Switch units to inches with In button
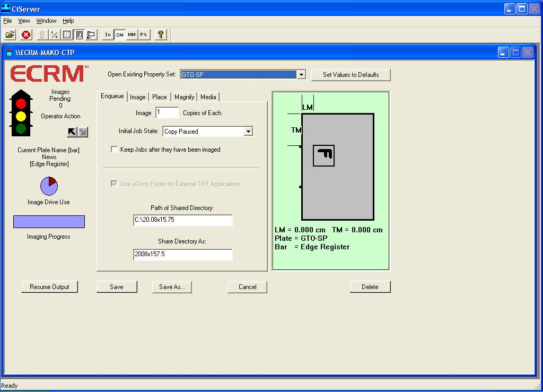This screenshot has height=392, width=543. click(x=108, y=35)
